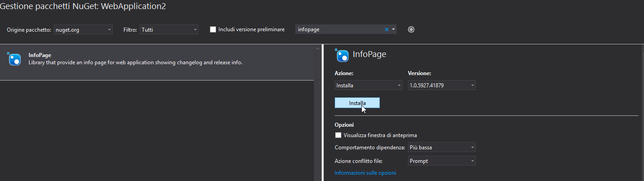
Task: Select InfoPage package in results list
Action: (157, 62)
